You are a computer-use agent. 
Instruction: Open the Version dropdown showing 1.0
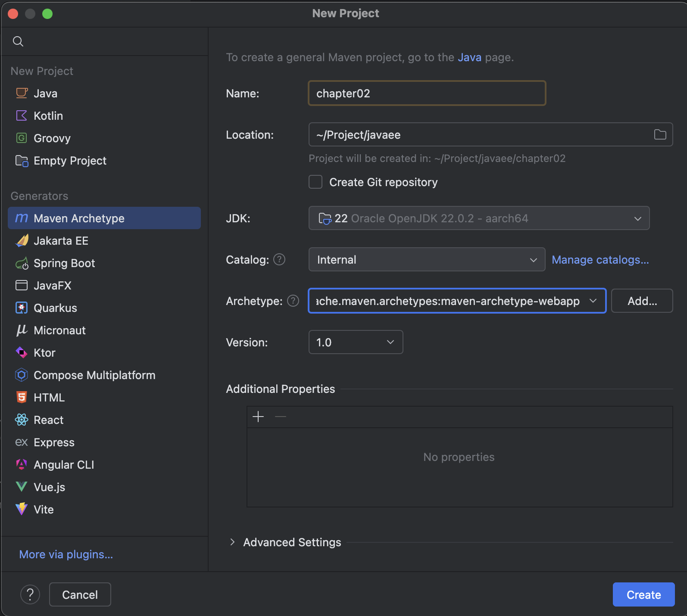click(356, 342)
